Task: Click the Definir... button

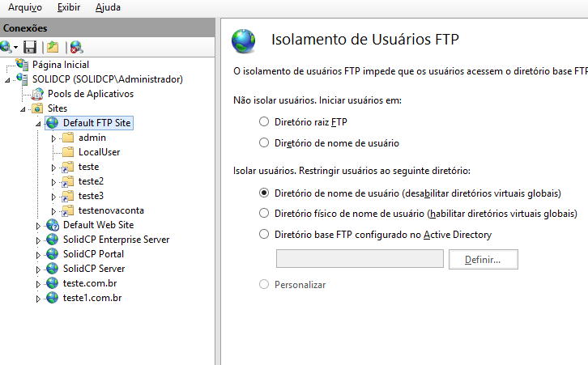Action: click(484, 259)
